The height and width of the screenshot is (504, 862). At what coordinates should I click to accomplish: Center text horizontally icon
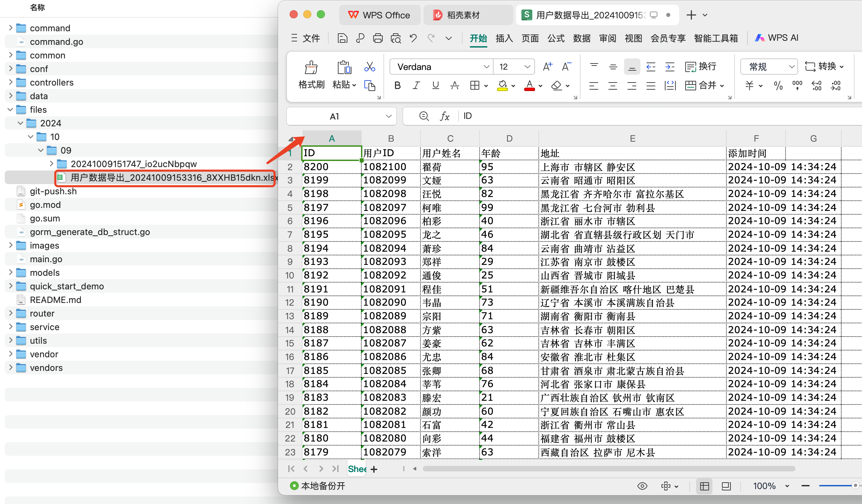(x=613, y=86)
